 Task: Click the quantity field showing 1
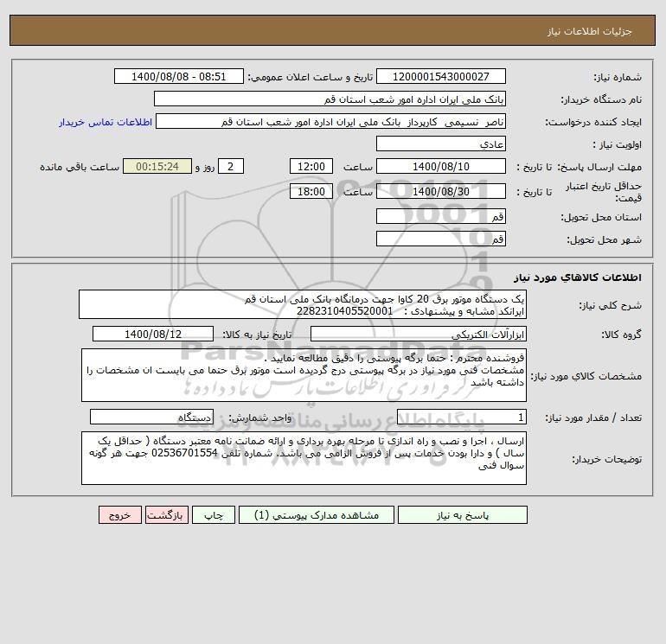462,417
